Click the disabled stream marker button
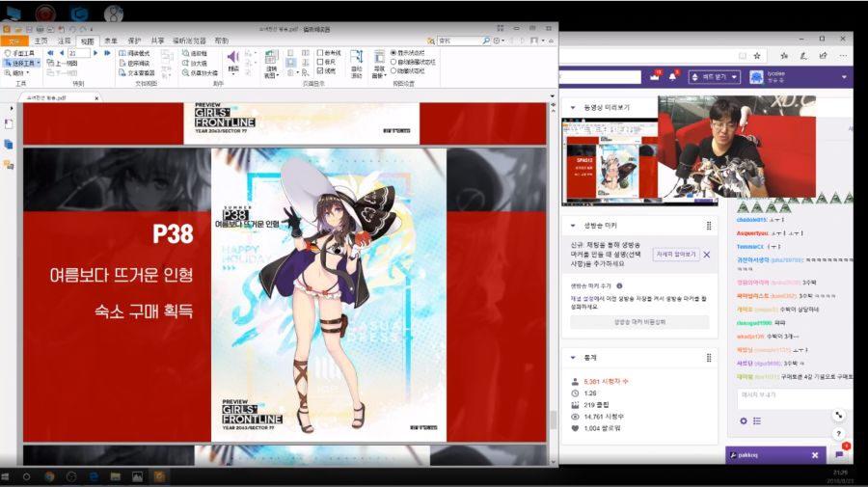The image size is (868, 487). tap(640, 321)
